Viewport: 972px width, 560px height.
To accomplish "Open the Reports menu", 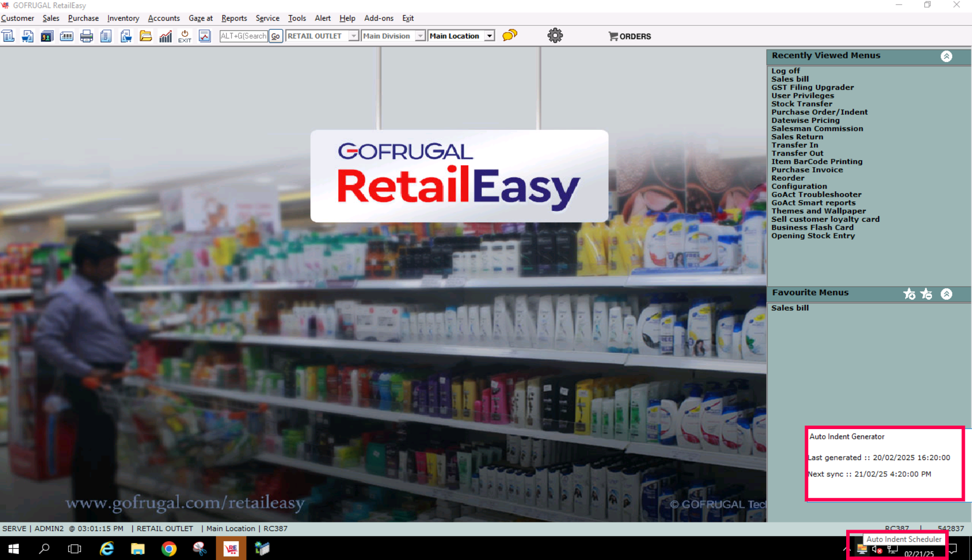I will tap(234, 18).
